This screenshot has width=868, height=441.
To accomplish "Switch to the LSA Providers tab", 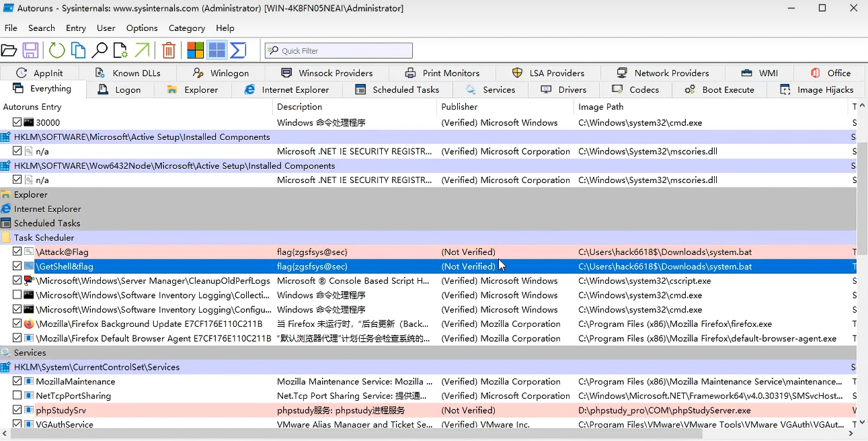I will click(x=548, y=73).
